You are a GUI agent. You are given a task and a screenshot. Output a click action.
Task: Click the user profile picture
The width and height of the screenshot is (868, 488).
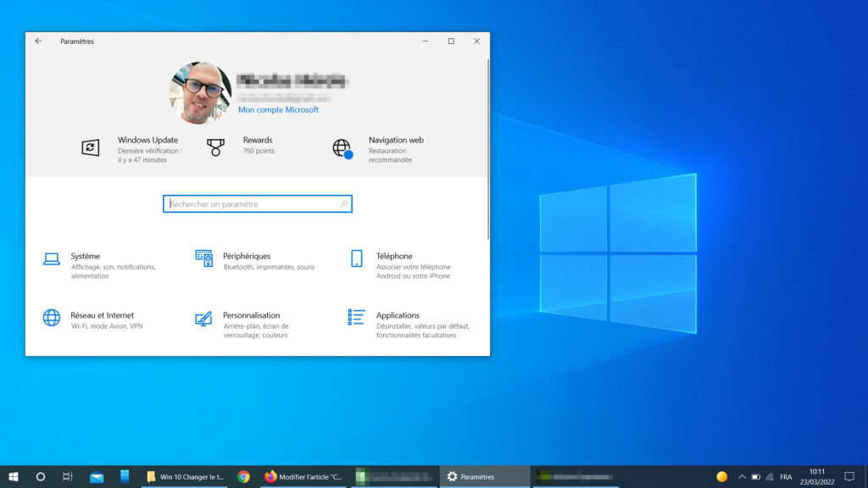coord(200,93)
